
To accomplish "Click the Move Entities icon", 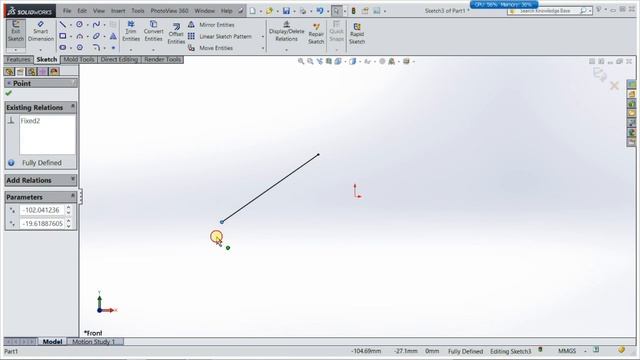I will (191, 48).
